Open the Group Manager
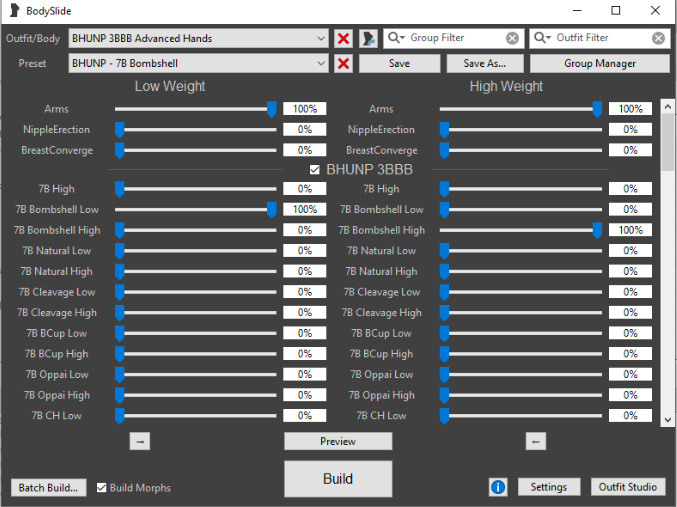Viewport: 677px width, 507px height. click(600, 63)
